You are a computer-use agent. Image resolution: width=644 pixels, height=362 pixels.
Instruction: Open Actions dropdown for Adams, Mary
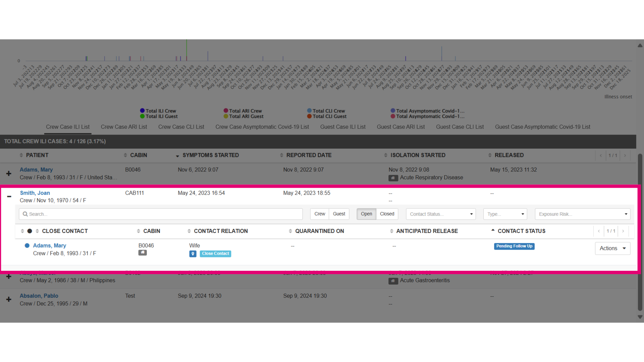[612, 248]
